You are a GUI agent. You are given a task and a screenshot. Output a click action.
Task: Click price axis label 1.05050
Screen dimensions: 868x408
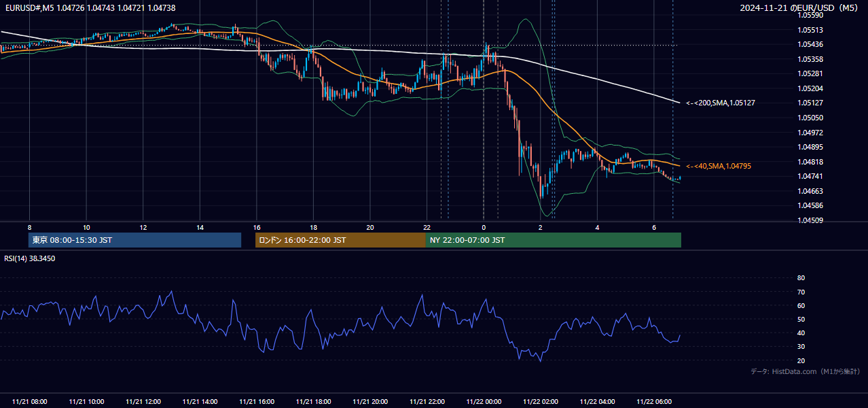[810, 118]
